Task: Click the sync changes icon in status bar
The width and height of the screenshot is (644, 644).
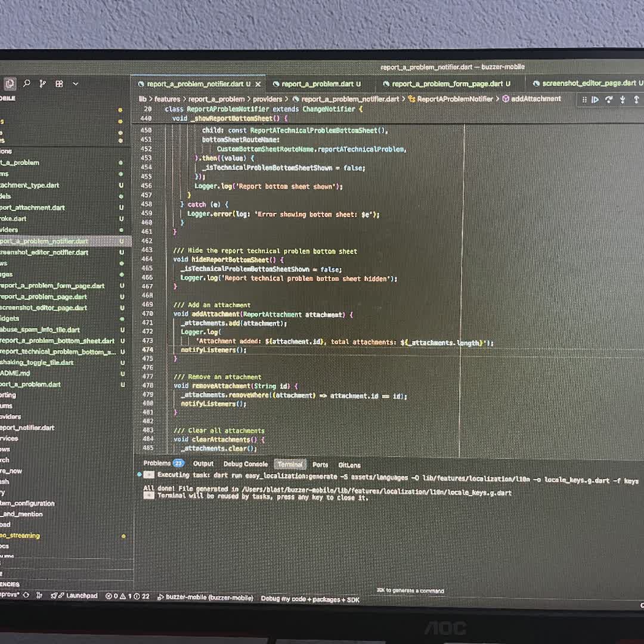Action: (x=26, y=595)
